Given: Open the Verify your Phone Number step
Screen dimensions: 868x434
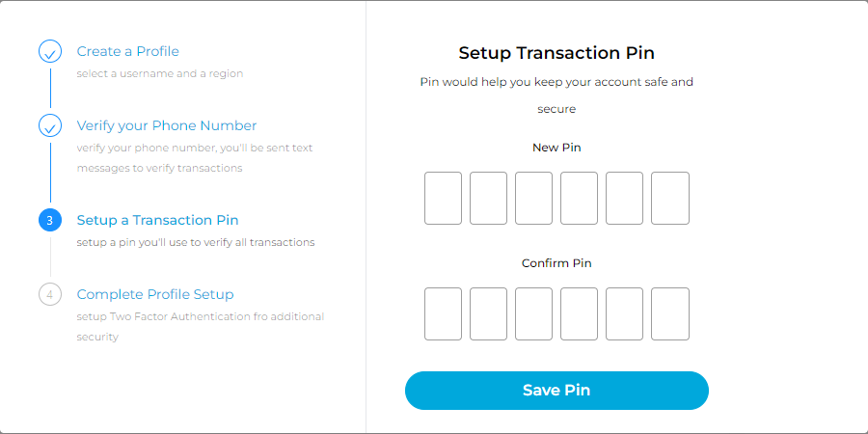Looking at the screenshot, I should pyautogui.click(x=167, y=125).
